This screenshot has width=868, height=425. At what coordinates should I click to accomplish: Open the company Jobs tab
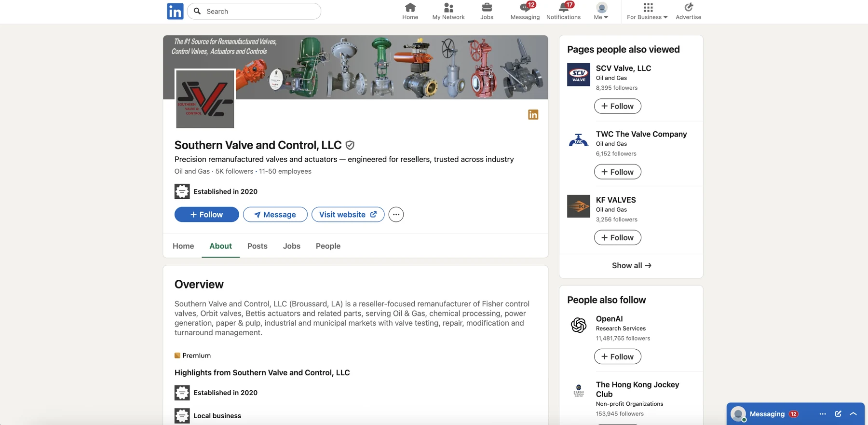click(x=292, y=246)
